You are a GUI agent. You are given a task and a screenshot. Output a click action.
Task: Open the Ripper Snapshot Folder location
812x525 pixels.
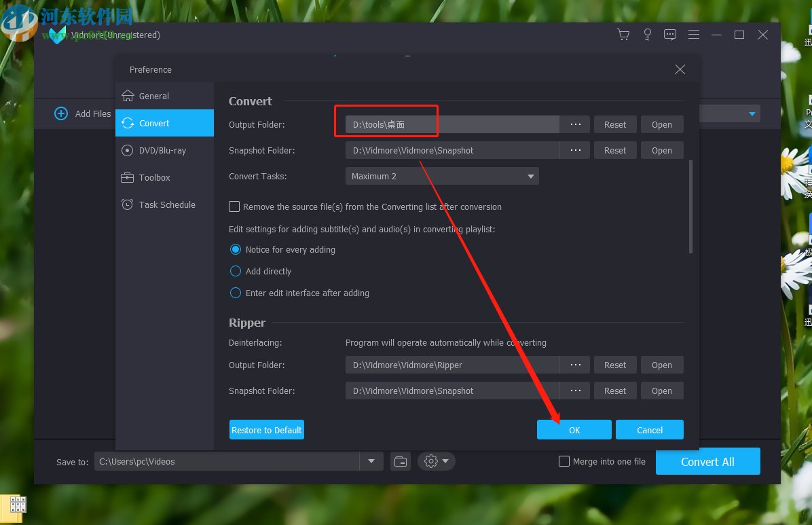point(662,391)
